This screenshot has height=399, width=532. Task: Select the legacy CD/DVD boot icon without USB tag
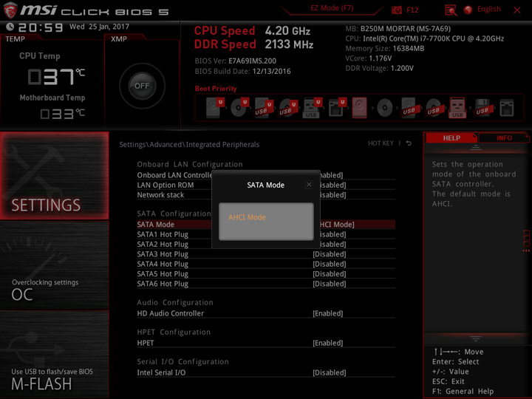385,108
